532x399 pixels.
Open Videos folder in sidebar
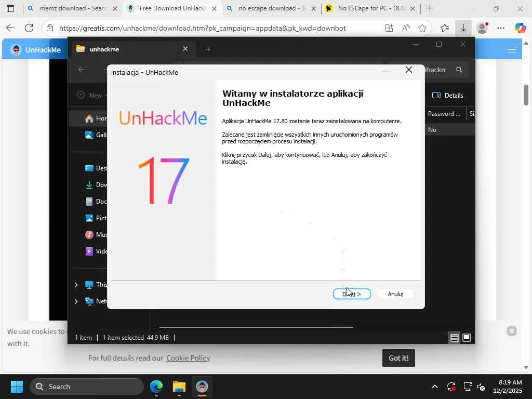(x=96, y=251)
